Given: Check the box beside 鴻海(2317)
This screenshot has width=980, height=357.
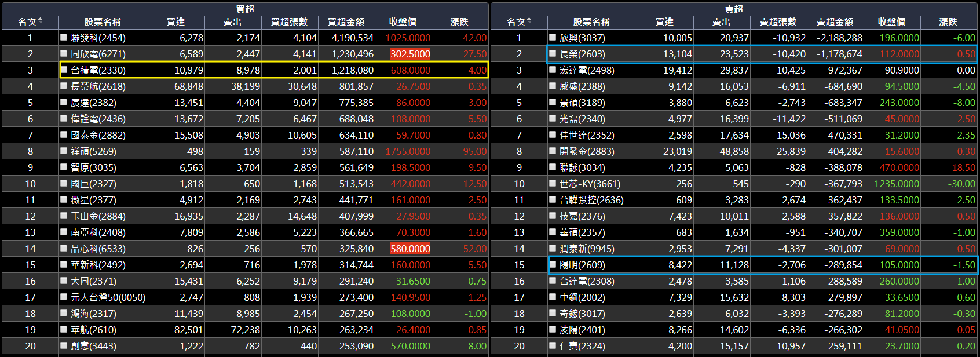Looking at the screenshot, I should pyautogui.click(x=64, y=313).
